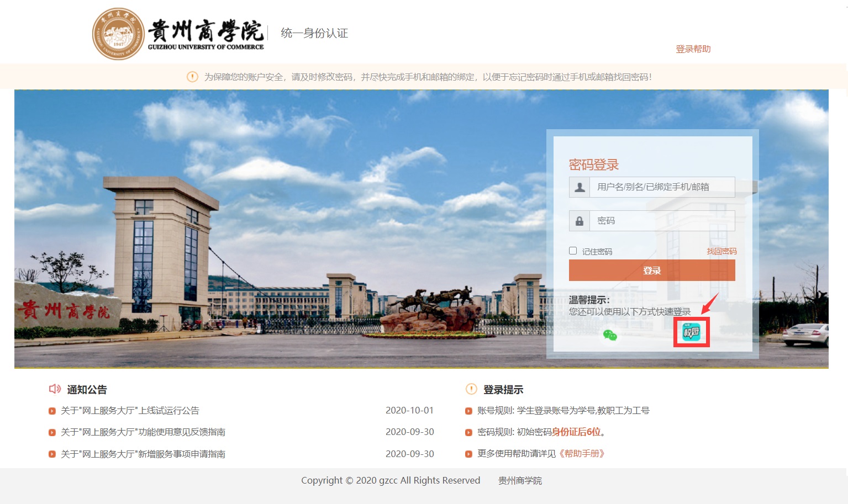This screenshot has height=504, width=848.
Task: Click the highlighted campus app login icon
Action: [x=691, y=332]
